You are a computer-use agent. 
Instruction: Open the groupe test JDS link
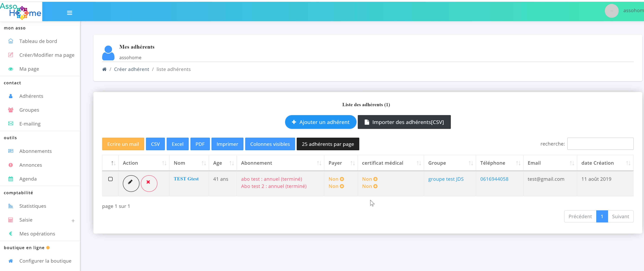point(446,179)
